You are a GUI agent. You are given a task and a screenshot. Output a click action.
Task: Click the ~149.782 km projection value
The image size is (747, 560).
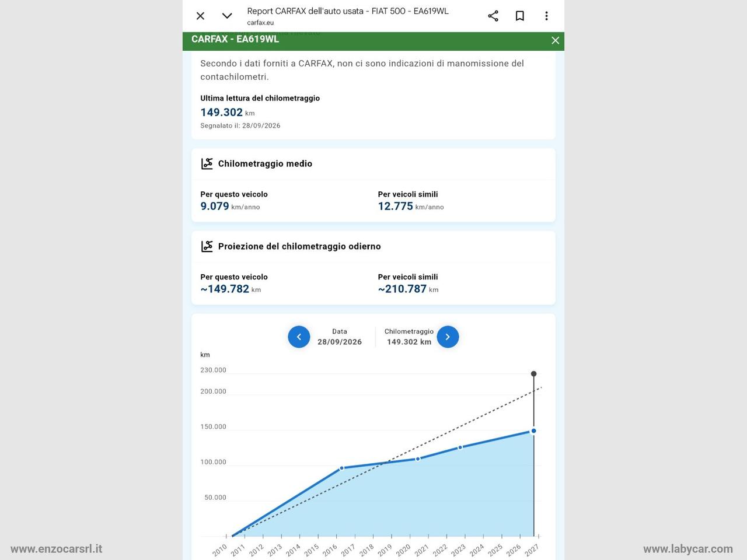(231, 289)
